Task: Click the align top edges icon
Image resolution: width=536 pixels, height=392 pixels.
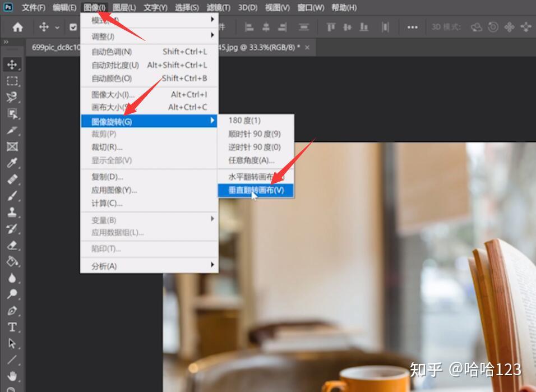Action: (x=331, y=27)
